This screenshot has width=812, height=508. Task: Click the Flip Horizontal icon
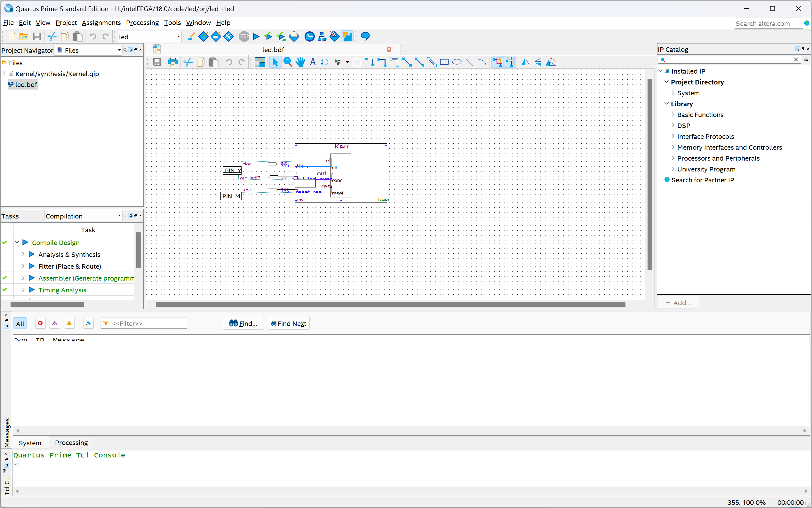click(x=525, y=62)
